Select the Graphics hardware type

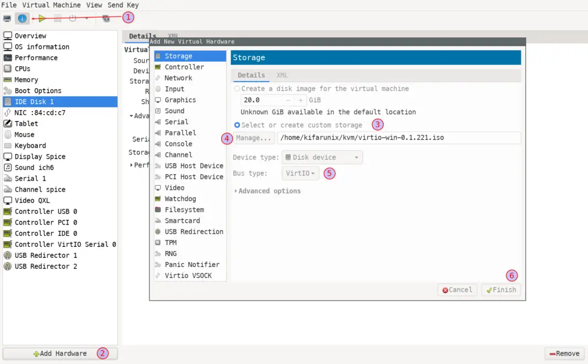pyautogui.click(x=180, y=100)
